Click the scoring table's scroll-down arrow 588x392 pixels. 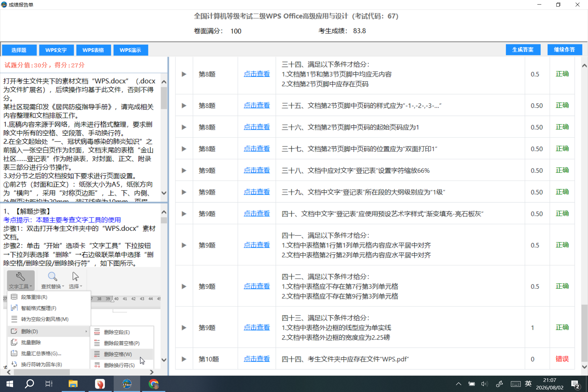[584, 367]
